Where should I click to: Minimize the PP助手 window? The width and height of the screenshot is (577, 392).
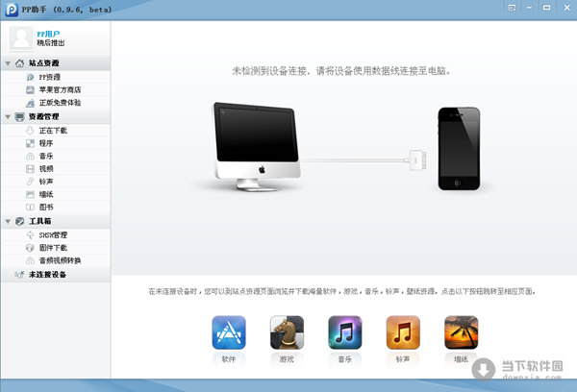529,8
